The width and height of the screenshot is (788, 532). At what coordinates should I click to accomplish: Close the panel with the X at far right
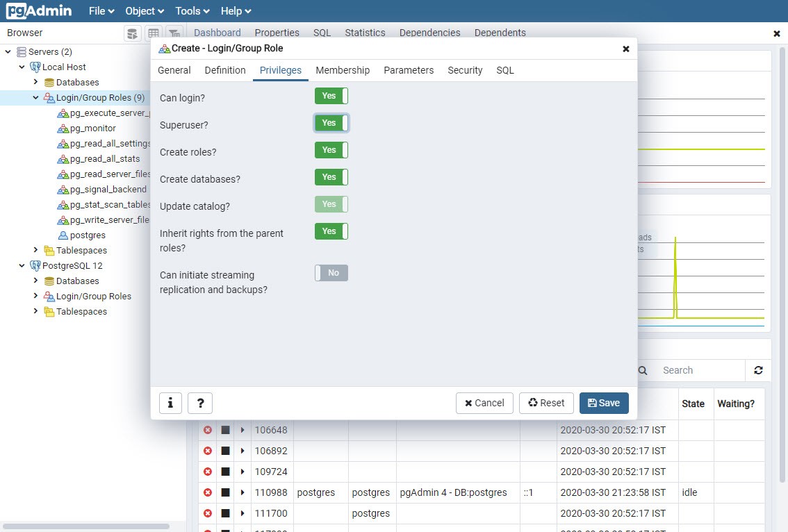pos(776,33)
